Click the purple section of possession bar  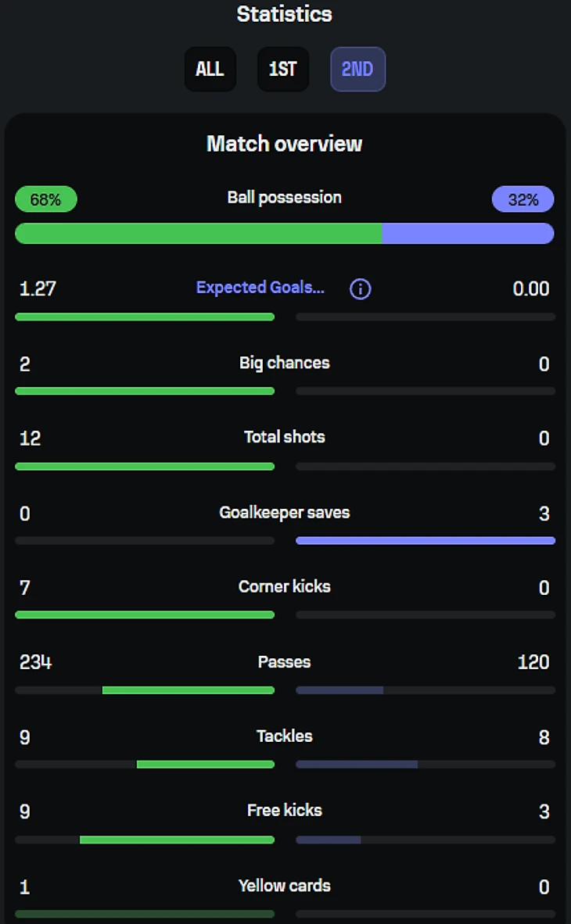click(468, 233)
